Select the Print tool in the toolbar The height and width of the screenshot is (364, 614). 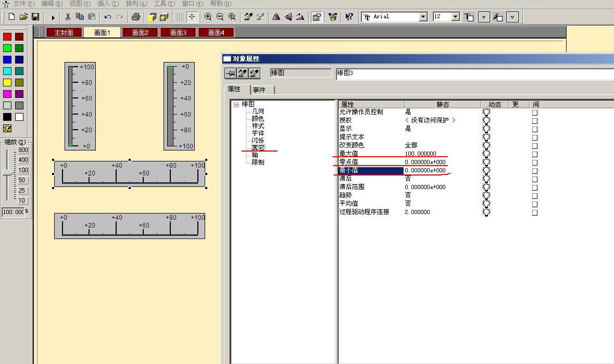tap(135, 17)
